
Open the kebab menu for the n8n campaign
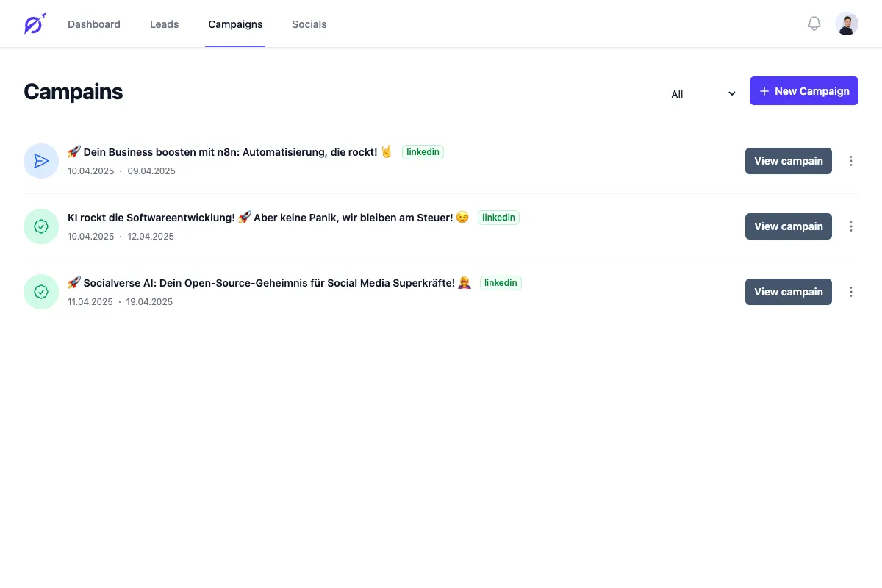pos(850,160)
